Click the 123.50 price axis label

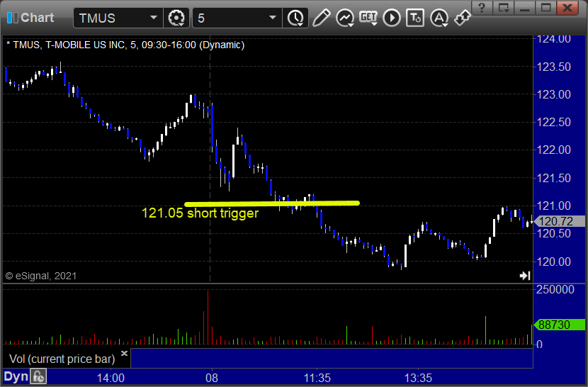pyautogui.click(x=554, y=67)
